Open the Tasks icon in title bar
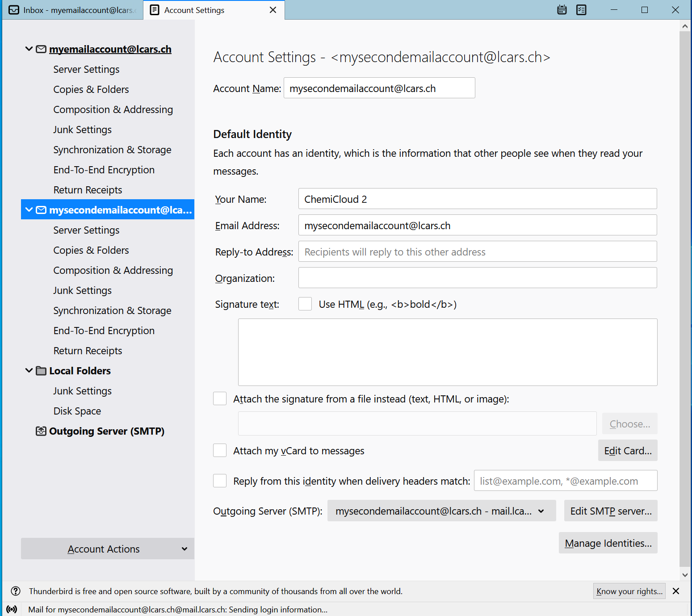This screenshot has height=616, width=692. coord(581,10)
